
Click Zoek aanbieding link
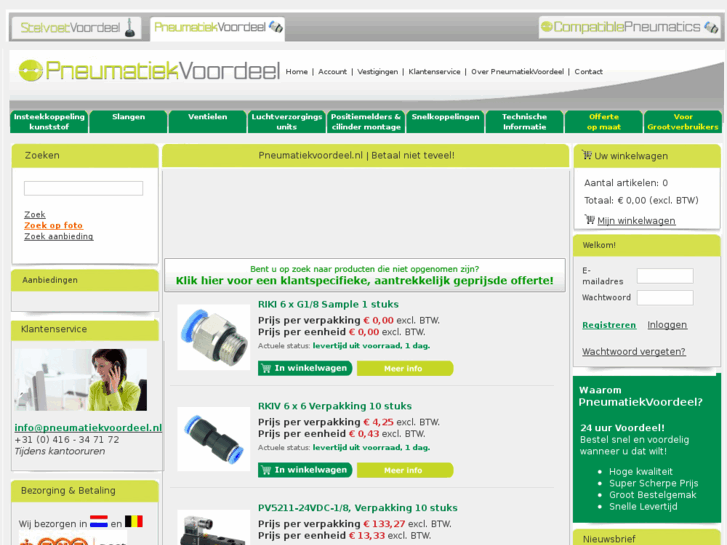click(x=58, y=237)
